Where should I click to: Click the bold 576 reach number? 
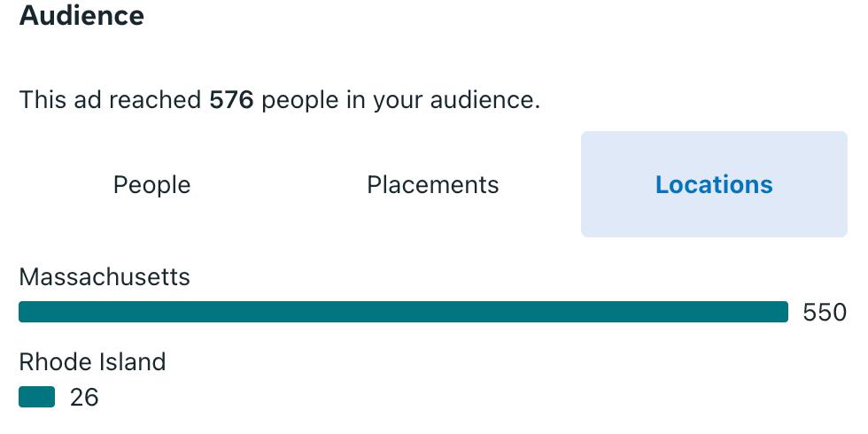point(231,100)
